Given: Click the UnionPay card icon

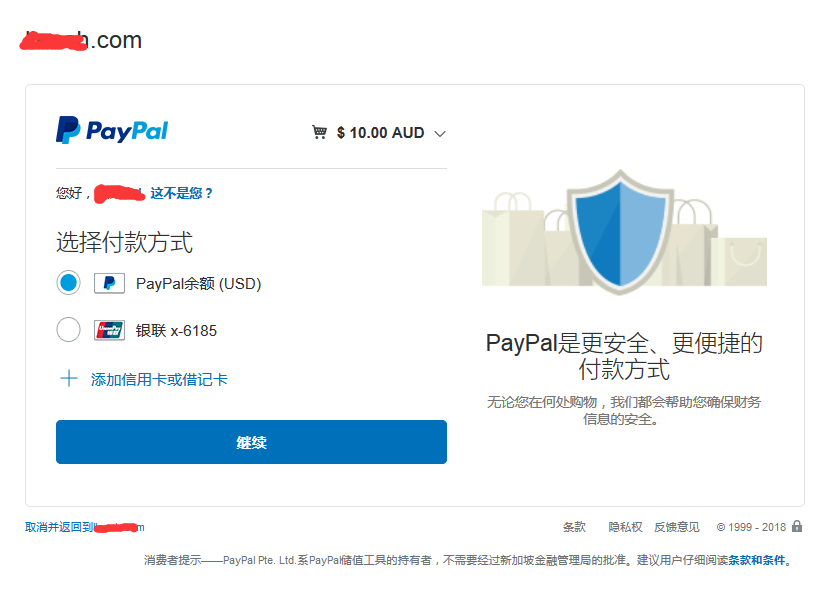Looking at the screenshot, I should click(x=109, y=330).
